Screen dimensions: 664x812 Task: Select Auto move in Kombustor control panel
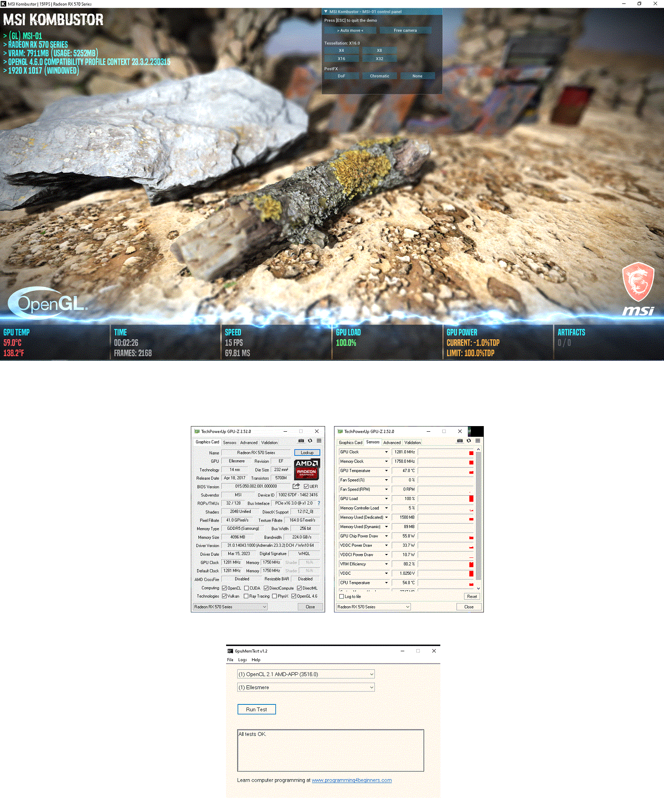coord(350,30)
